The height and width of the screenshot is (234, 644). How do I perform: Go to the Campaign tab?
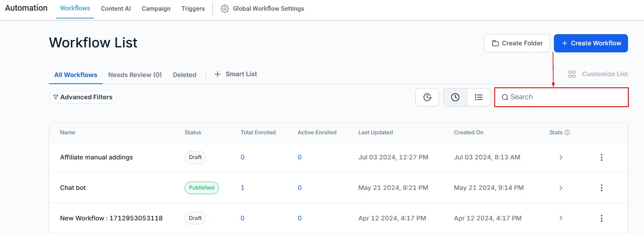click(x=156, y=9)
